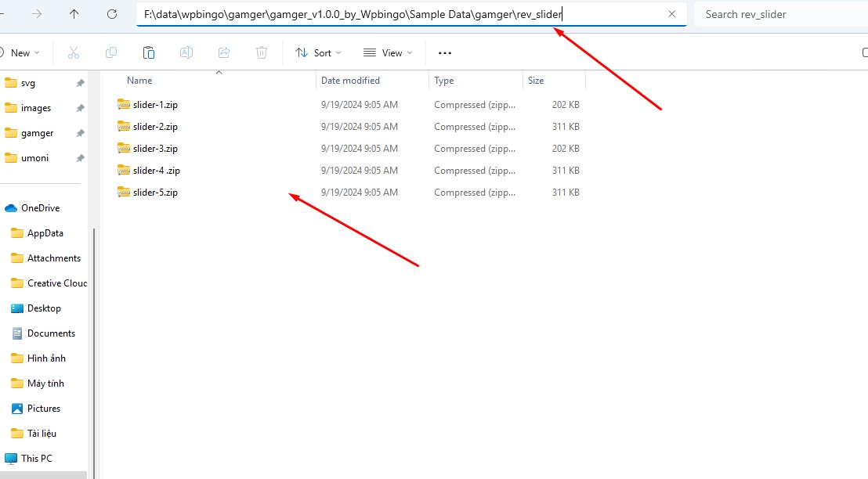Click the Delete trash icon
Image resolution: width=868 pixels, height=479 pixels.
tap(262, 52)
